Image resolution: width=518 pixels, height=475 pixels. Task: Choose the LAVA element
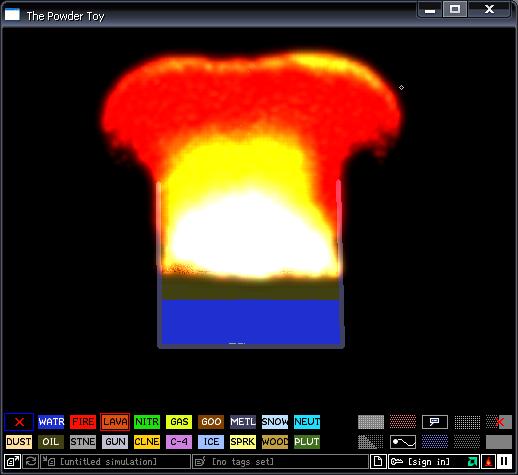point(115,422)
